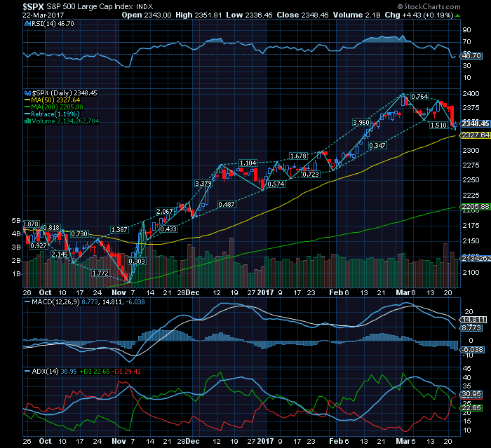Click the 'S&P 500 Large Cap Index' name
491x448 pixels.
[x=90, y=6]
